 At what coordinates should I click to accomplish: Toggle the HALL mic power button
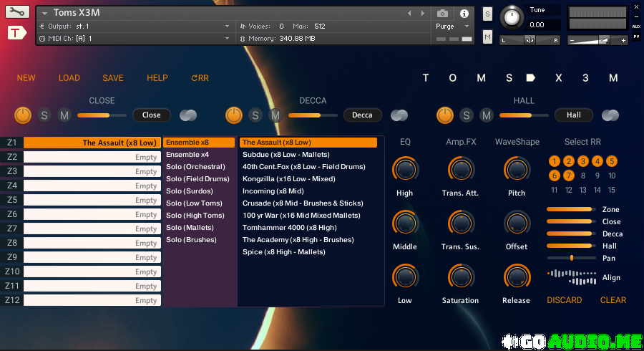coord(445,115)
